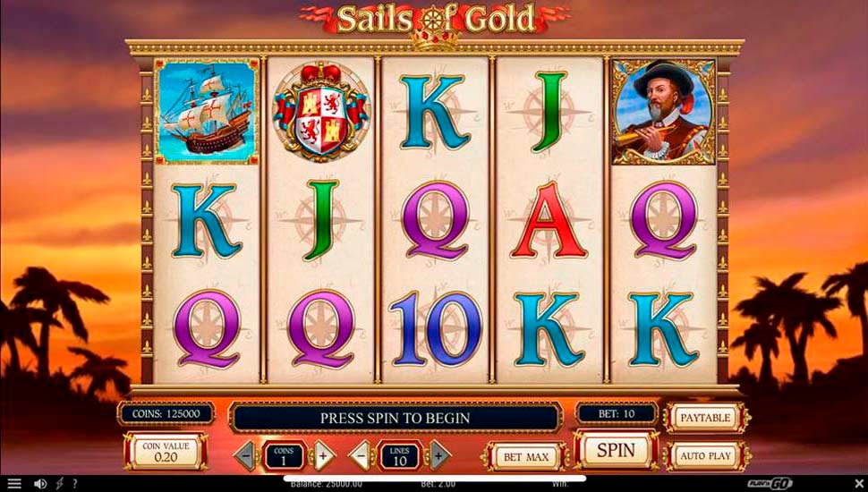Open the question mark help icon
The height and width of the screenshot is (492, 868).
(x=75, y=484)
